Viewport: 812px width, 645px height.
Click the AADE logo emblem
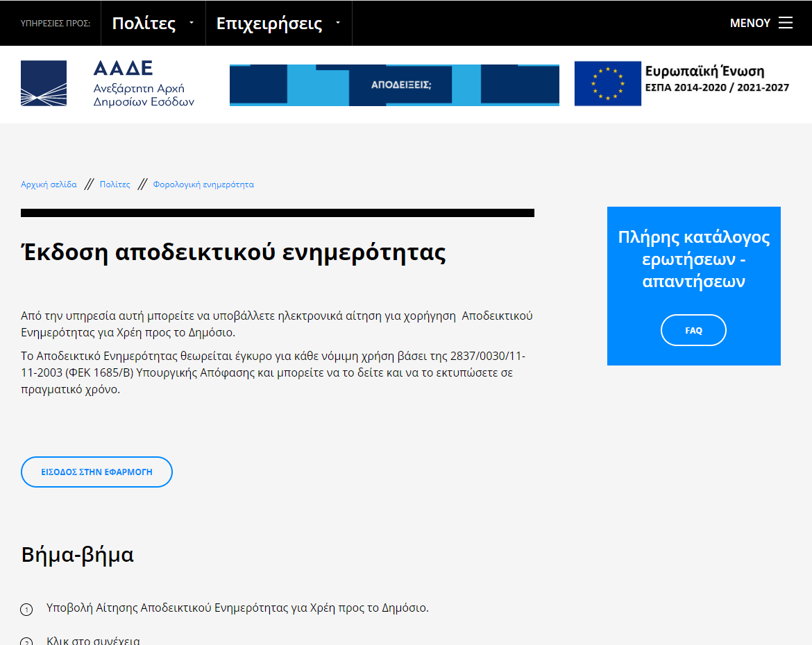(x=44, y=83)
